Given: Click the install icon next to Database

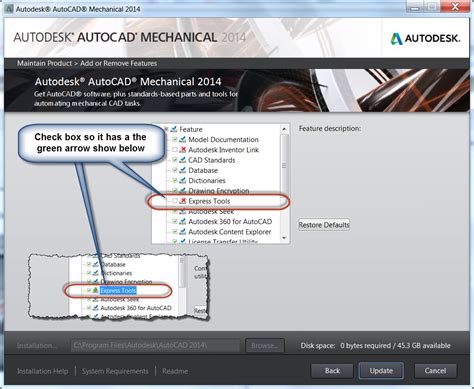Looking at the screenshot, I should pos(183,170).
